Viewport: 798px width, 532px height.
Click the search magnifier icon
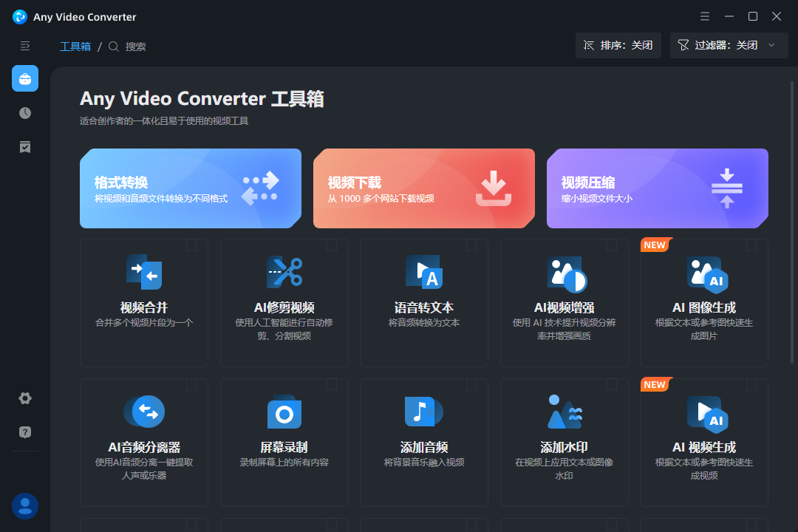(x=114, y=47)
